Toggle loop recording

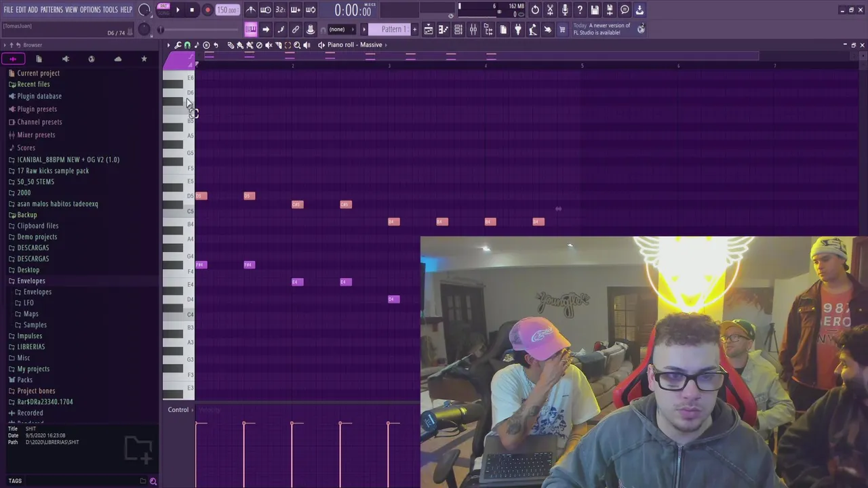coord(311,9)
